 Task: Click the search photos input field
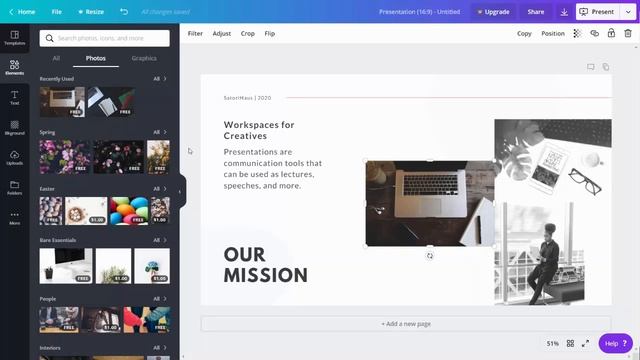tap(104, 38)
